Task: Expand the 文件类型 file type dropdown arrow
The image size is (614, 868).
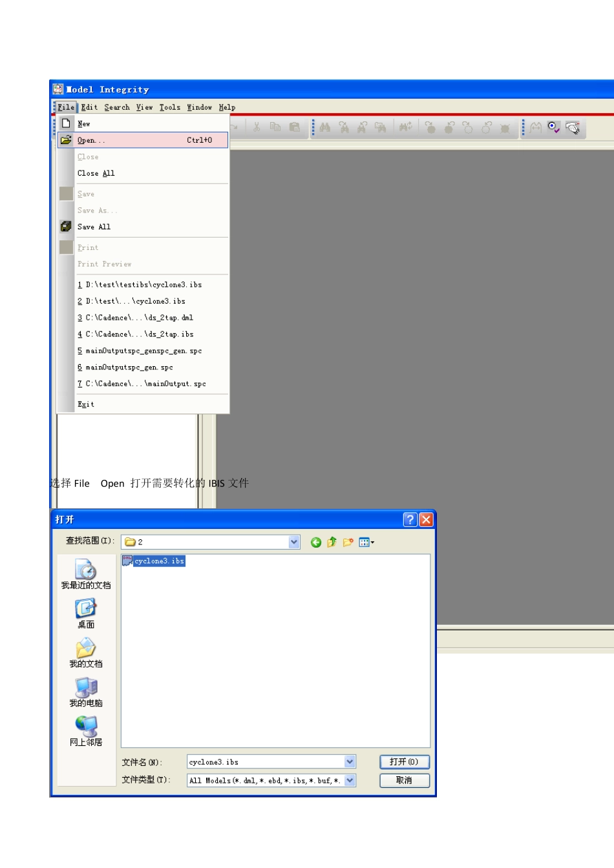Action: coord(350,780)
